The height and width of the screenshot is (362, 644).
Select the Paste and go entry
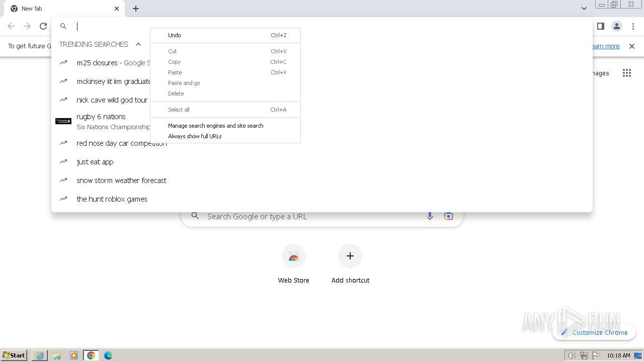[x=225, y=83]
